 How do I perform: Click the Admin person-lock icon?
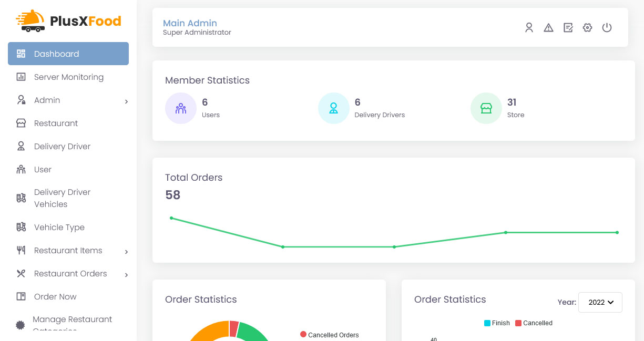[x=21, y=100]
